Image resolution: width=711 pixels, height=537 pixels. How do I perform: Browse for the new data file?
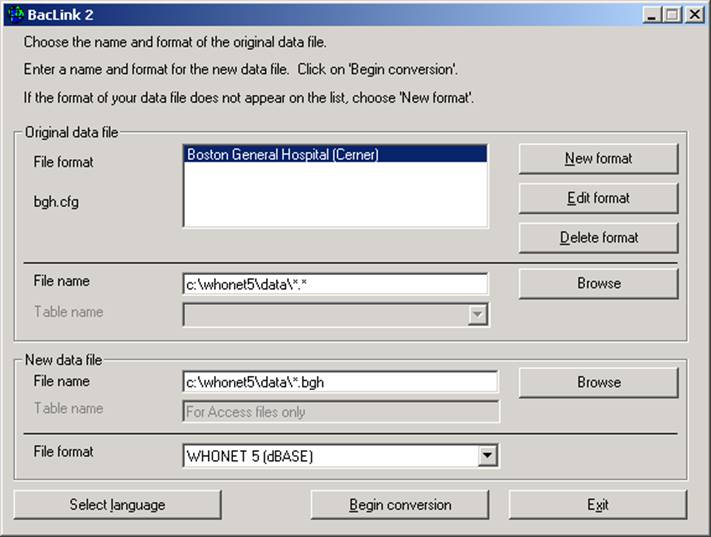(598, 382)
